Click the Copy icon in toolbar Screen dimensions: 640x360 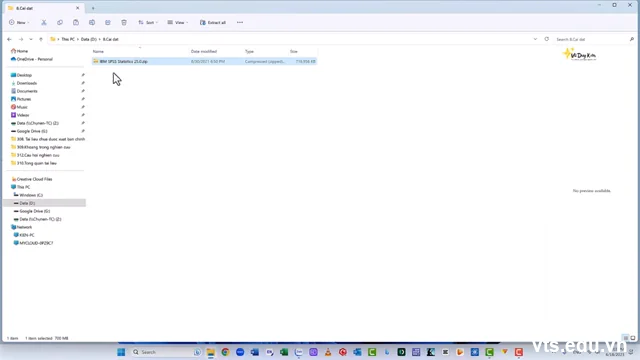(x=60, y=22)
